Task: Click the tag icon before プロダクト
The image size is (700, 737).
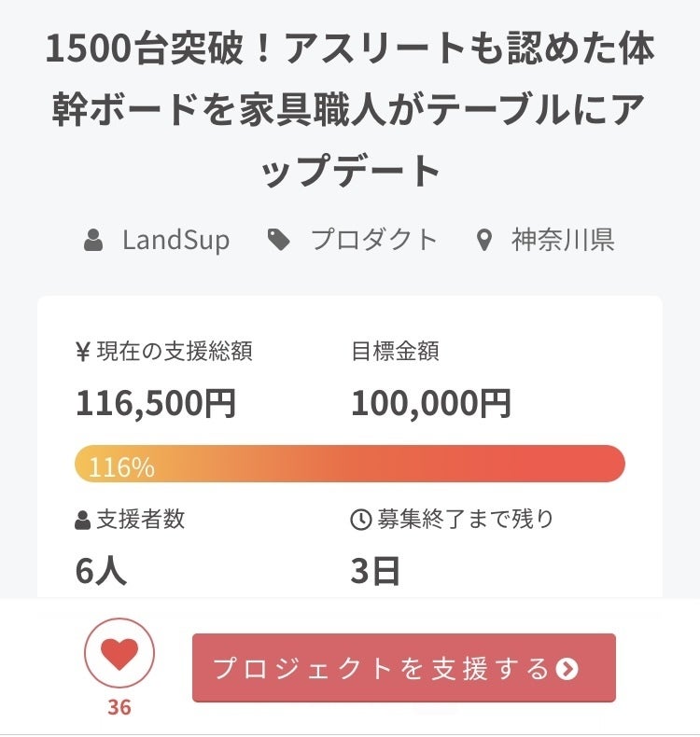Action: tap(278, 241)
